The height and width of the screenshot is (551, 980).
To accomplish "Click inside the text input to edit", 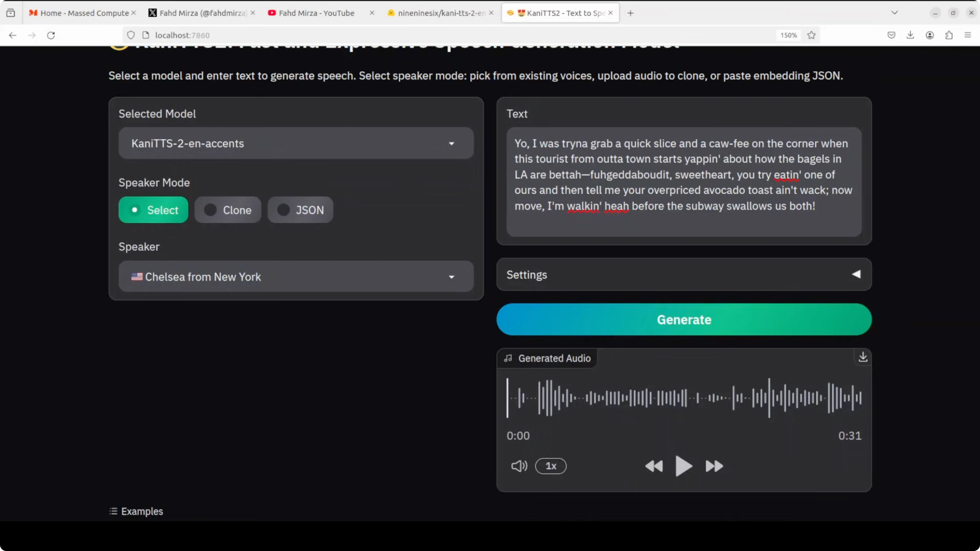I will (683, 175).
